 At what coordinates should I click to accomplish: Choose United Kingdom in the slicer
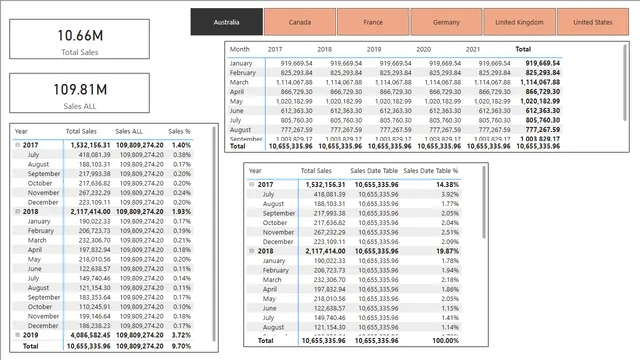coord(519,22)
